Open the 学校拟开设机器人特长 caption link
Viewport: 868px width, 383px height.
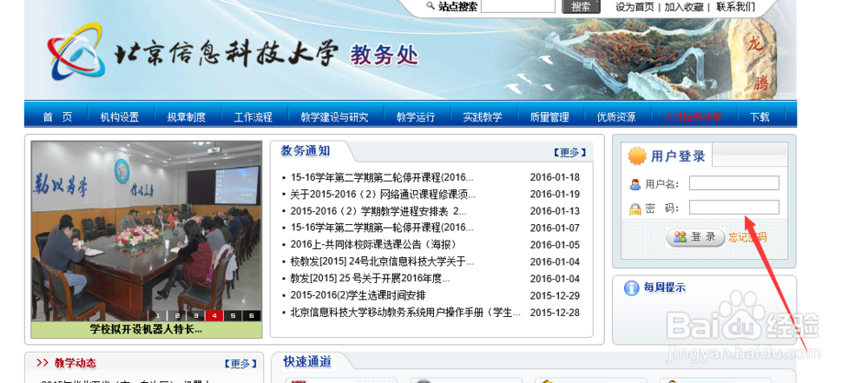146,329
